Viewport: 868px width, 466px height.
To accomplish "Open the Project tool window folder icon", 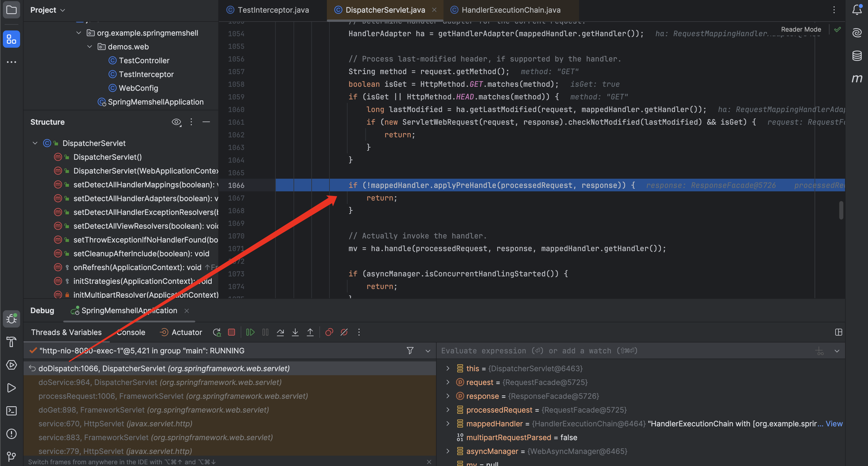I will coord(11,10).
